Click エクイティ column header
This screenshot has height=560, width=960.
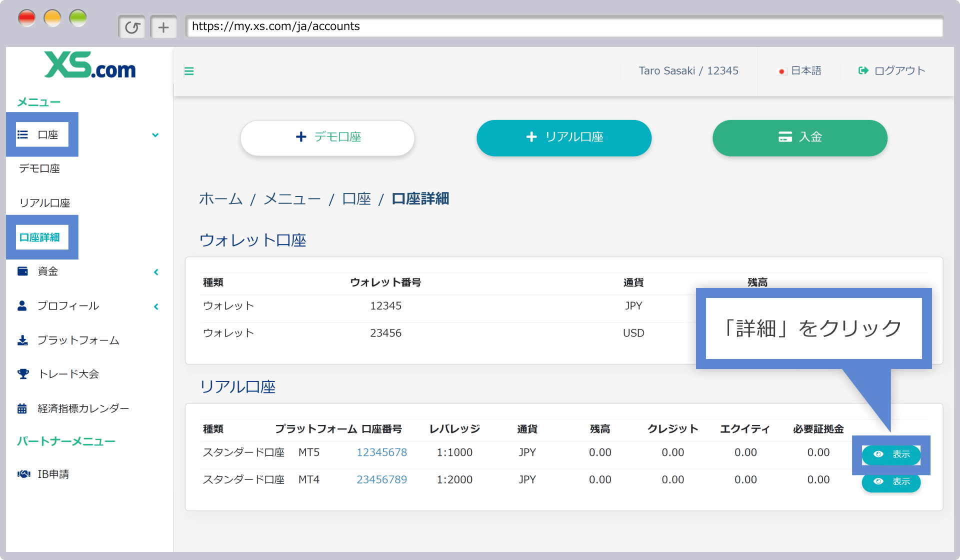(x=745, y=429)
